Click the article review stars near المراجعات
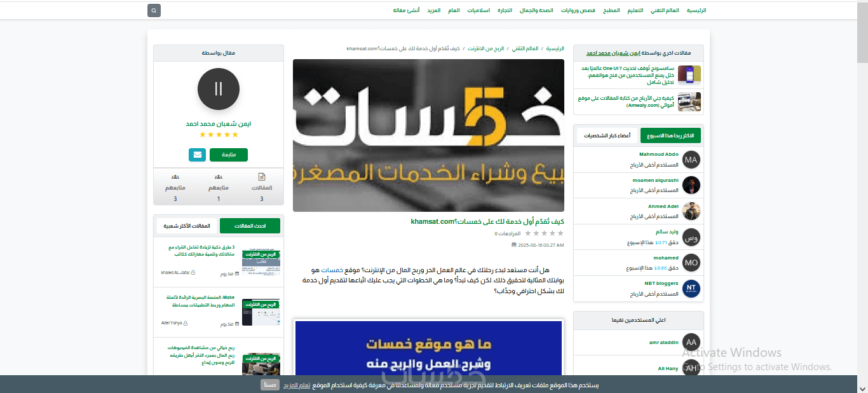 pyautogui.click(x=543, y=233)
